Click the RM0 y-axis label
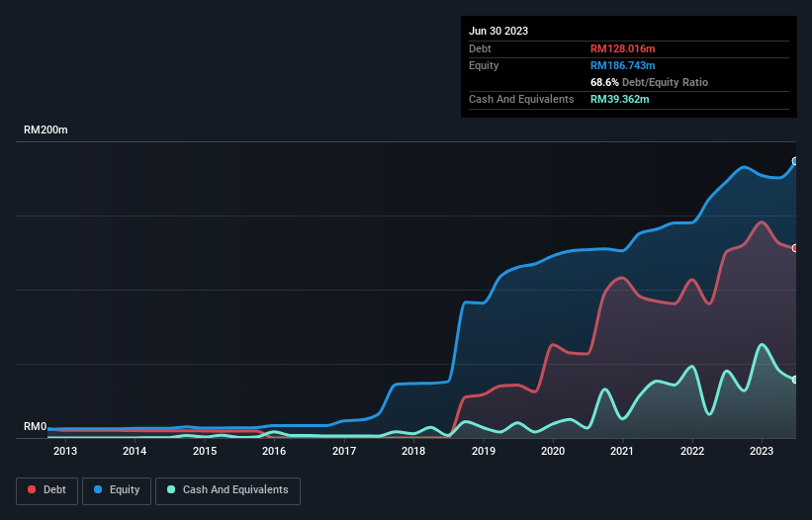This screenshot has height=520, width=812. (x=36, y=427)
